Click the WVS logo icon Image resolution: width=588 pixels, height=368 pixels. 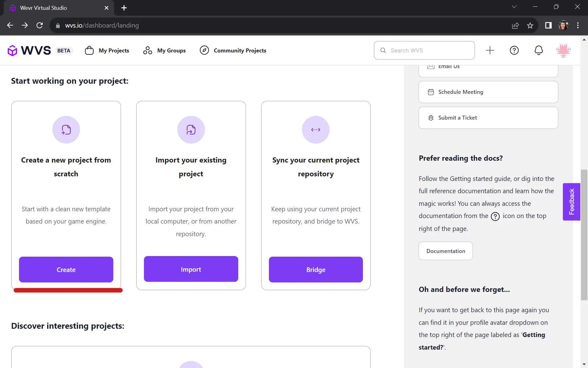click(12, 50)
